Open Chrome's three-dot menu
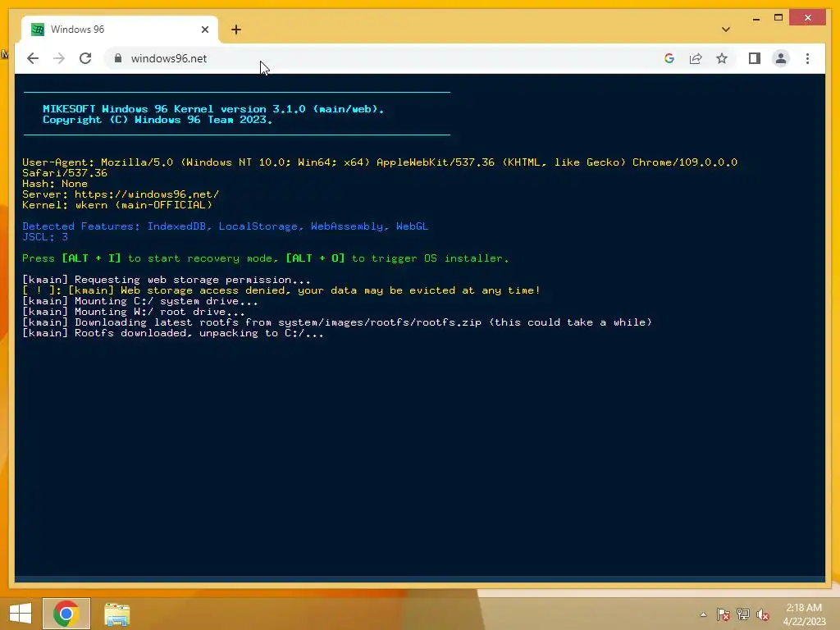 click(807, 58)
